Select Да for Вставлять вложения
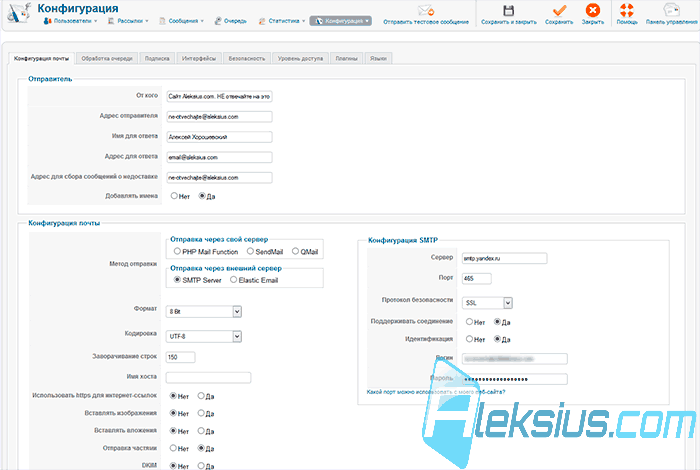The width and height of the screenshot is (700, 470). point(201,431)
